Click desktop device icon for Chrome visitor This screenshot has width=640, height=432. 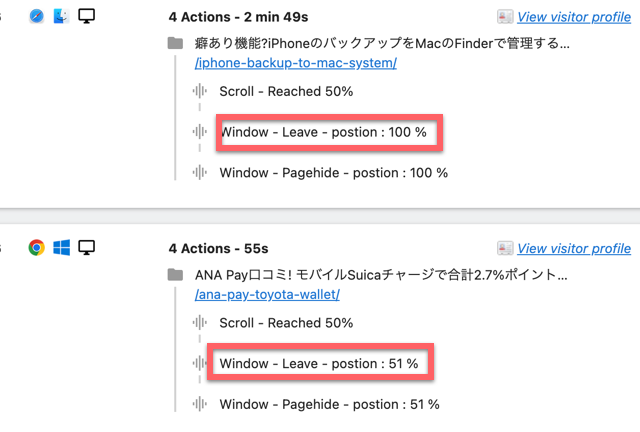(87, 247)
